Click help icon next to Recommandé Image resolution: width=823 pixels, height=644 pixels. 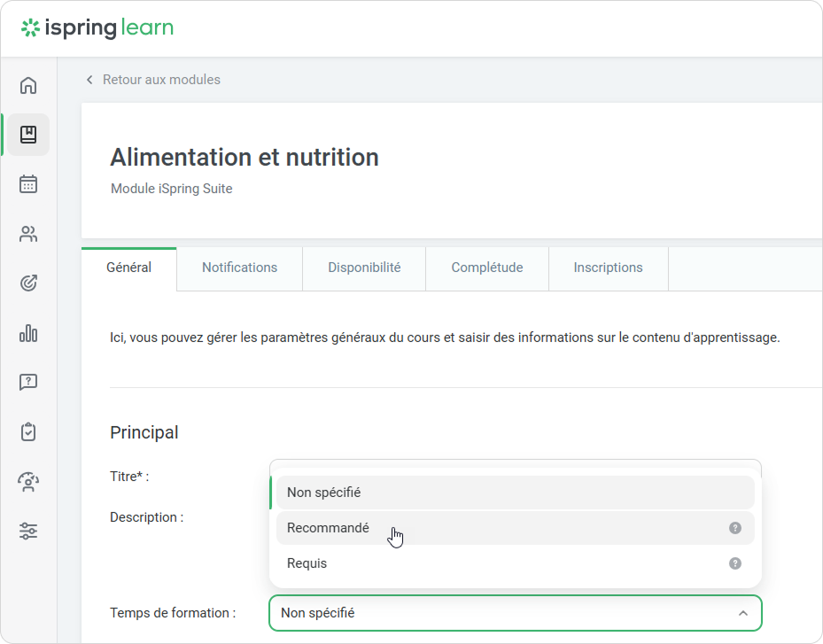(x=734, y=528)
